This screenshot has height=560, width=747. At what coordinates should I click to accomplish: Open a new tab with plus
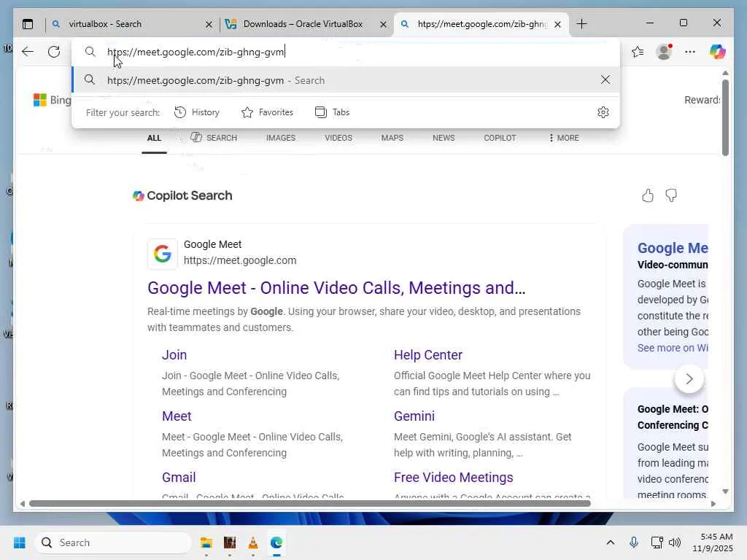581,24
